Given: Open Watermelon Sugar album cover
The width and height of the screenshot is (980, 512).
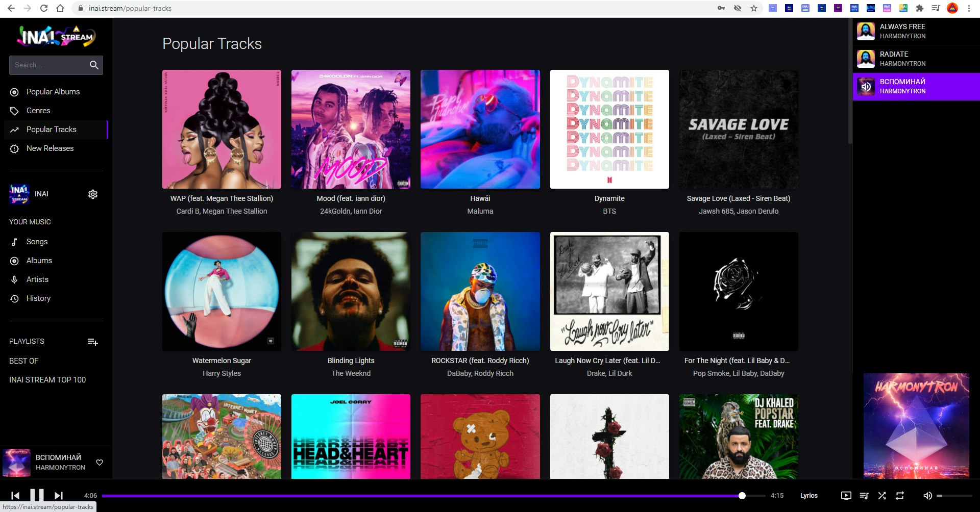Looking at the screenshot, I should pos(222,291).
